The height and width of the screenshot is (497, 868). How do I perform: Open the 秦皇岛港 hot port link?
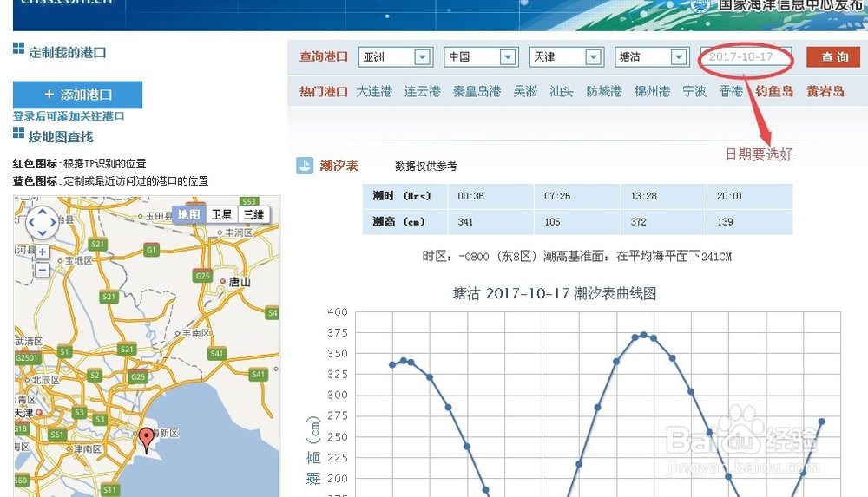click(477, 91)
